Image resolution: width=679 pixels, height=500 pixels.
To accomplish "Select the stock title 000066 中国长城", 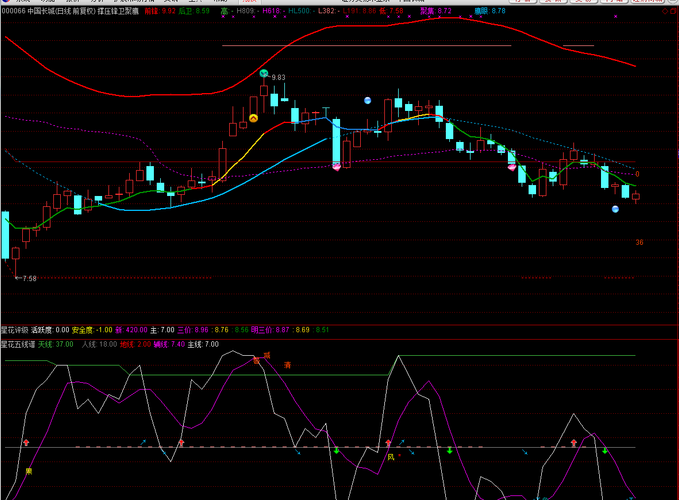I will 27,11.
